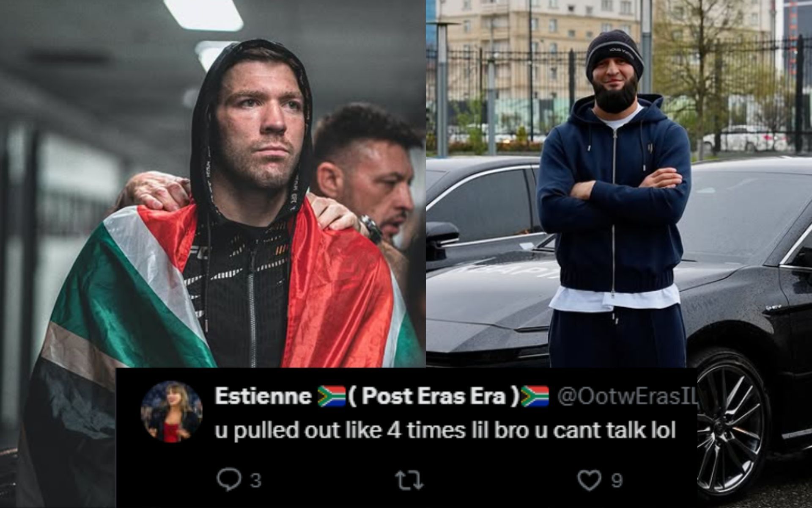Open the @OotwErasIL handle link
The width and height of the screenshot is (812, 508).
point(627,396)
